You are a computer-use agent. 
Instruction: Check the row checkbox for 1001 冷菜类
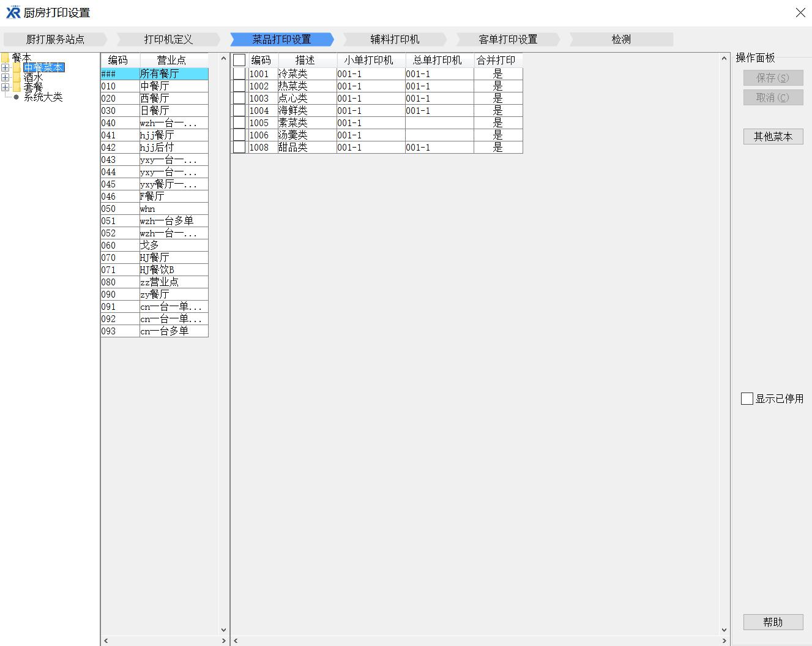coord(239,74)
